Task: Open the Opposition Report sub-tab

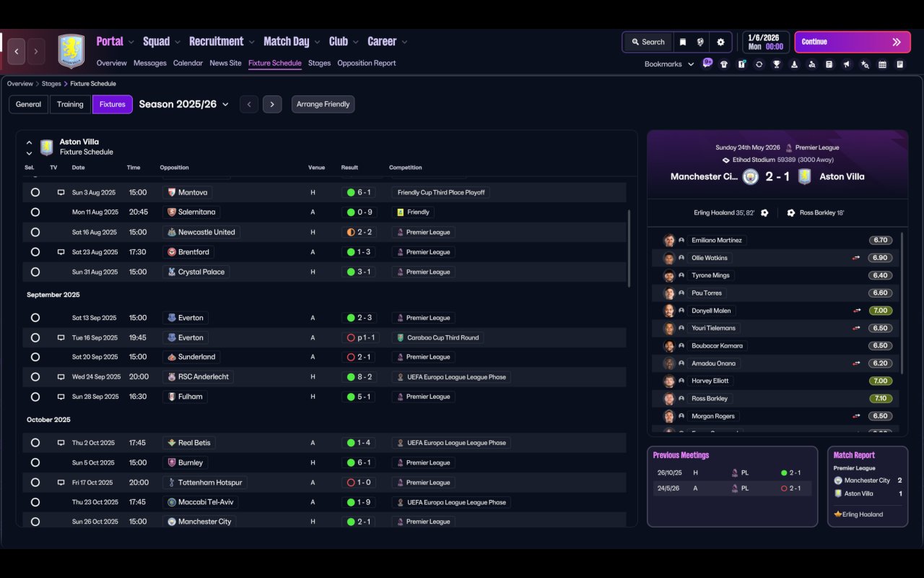Action: pos(367,63)
